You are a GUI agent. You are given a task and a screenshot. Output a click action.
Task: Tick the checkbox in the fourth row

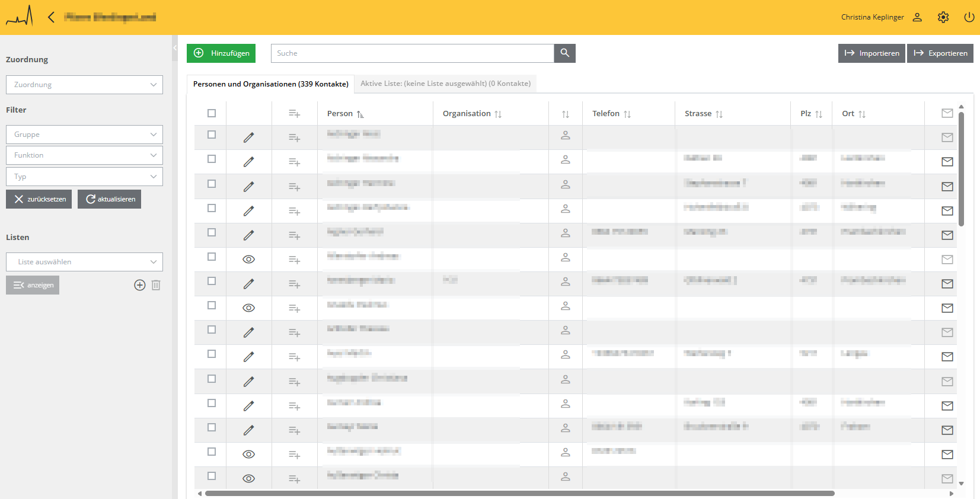coord(212,208)
